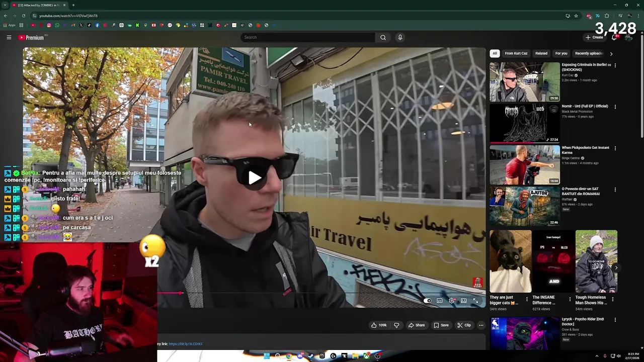Select the Related filter chip
The image size is (644, 362).
tap(541, 53)
